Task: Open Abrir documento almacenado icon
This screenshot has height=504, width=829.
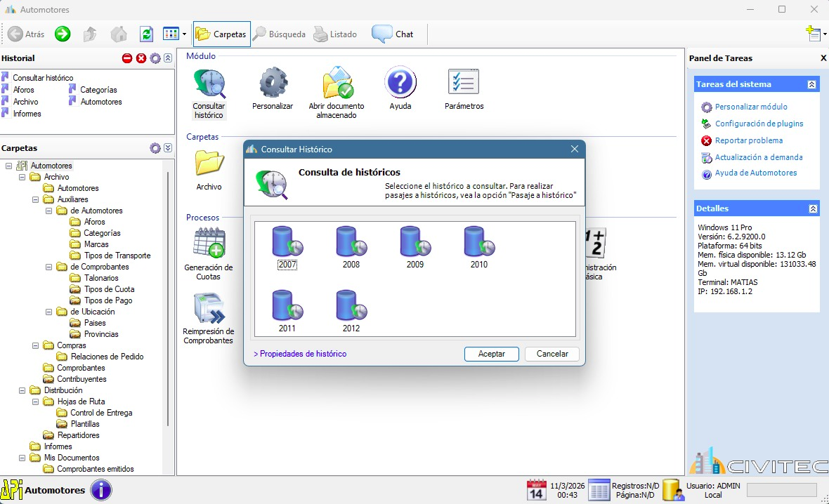Action: [x=337, y=93]
